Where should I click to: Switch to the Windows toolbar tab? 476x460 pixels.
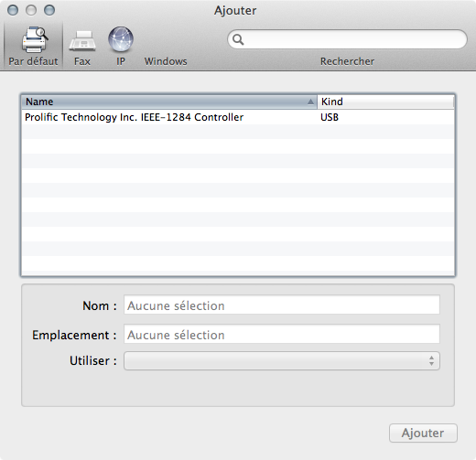166,61
